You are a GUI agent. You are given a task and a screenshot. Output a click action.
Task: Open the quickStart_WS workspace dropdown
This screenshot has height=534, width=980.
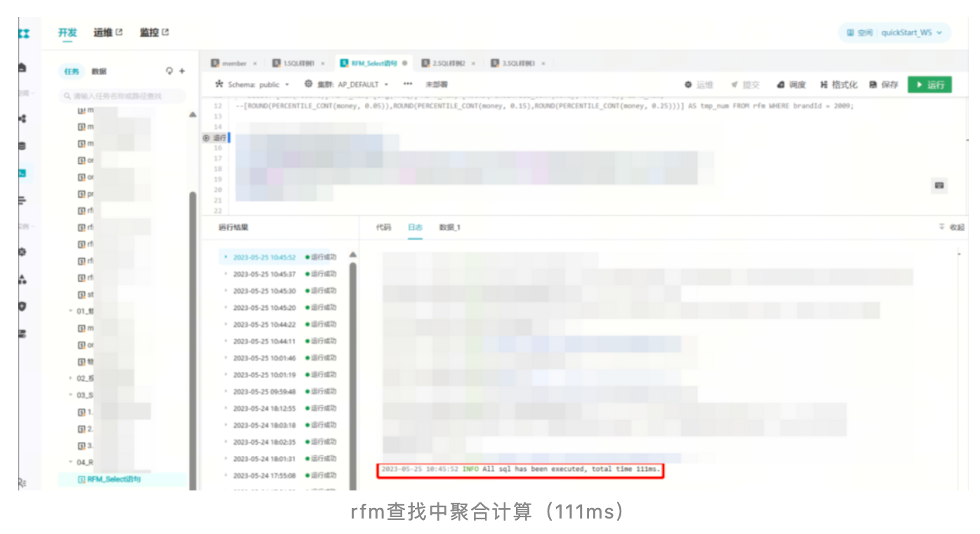[x=895, y=32]
